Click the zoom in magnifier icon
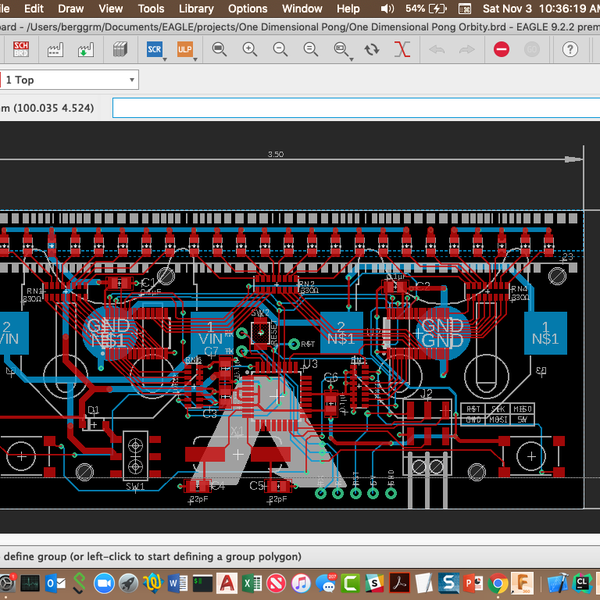This screenshot has width=600, height=600. pyautogui.click(x=250, y=48)
